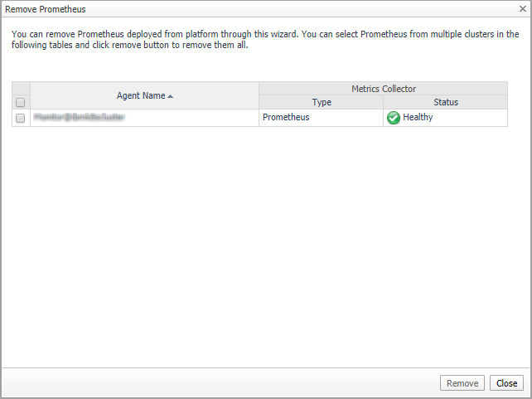Click the Type column header

click(321, 103)
